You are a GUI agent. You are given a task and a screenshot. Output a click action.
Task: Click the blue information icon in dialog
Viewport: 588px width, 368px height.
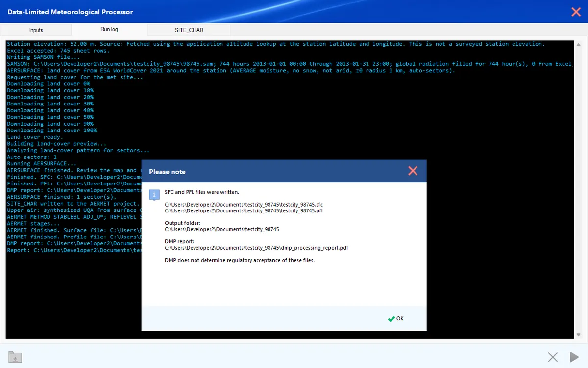(x=154, y=195)
